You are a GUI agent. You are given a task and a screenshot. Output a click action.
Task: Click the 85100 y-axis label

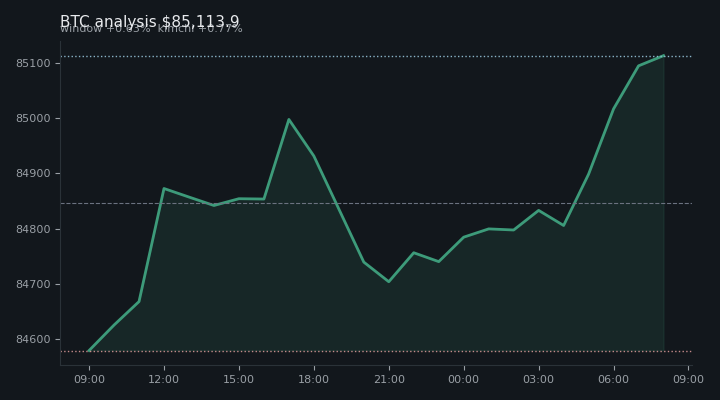[33, 63]
